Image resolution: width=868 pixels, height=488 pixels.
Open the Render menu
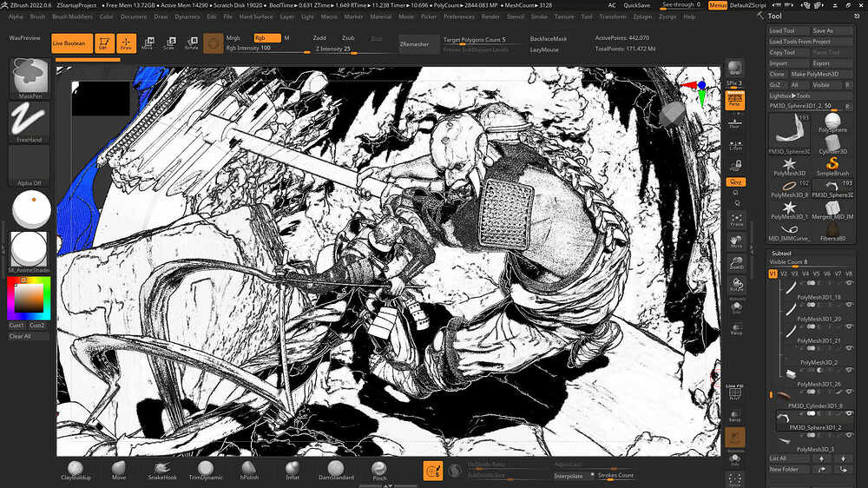coord(490,16)
